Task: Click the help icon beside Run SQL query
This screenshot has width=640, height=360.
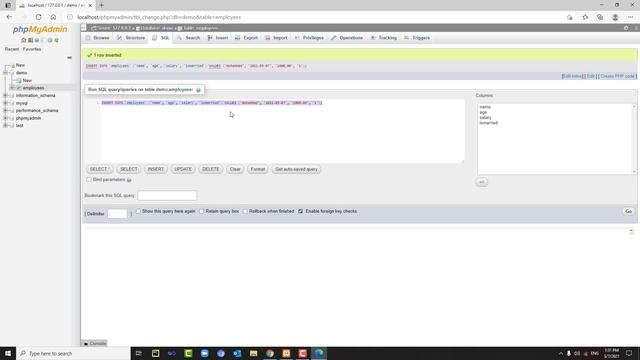Action: coord(198,90)
